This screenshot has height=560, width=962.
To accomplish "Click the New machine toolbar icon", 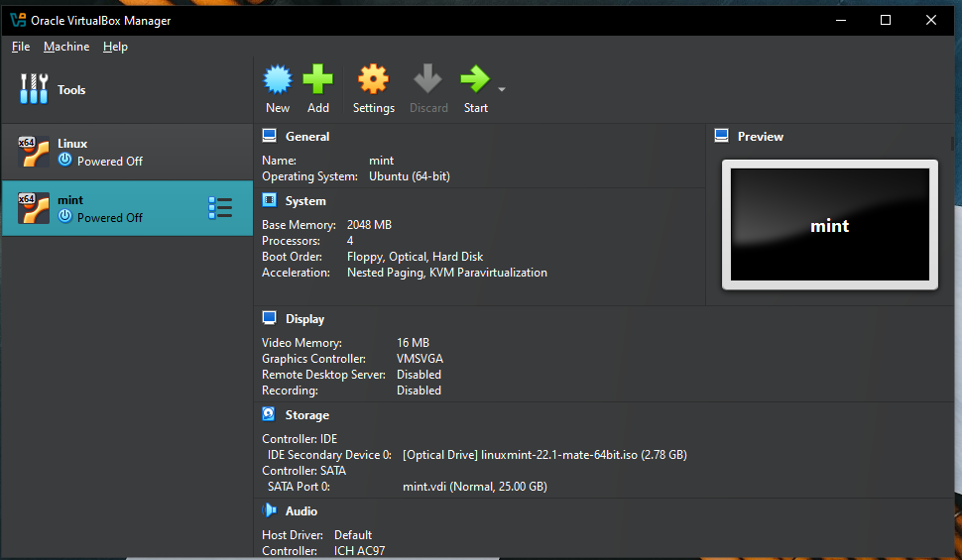I will pos(278,80).
